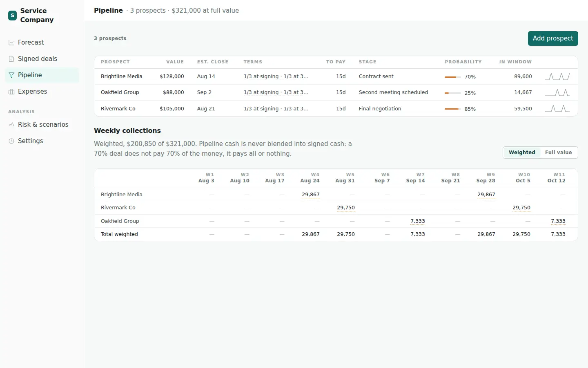
Task: Click Oakfield Group payment terms text
Action: (x=276, y=92)
